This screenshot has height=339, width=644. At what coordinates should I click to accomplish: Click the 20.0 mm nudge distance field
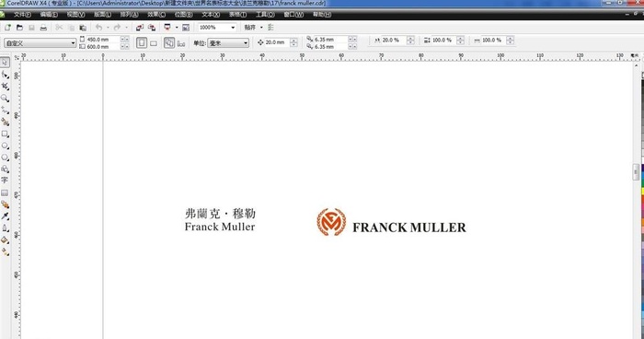click(277, 42)
